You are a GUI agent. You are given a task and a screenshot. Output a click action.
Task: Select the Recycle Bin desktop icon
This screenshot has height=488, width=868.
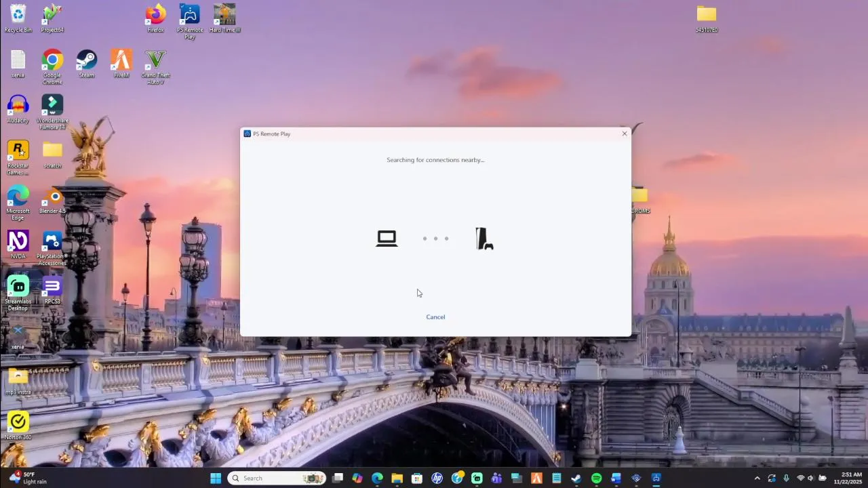[18, 18]
